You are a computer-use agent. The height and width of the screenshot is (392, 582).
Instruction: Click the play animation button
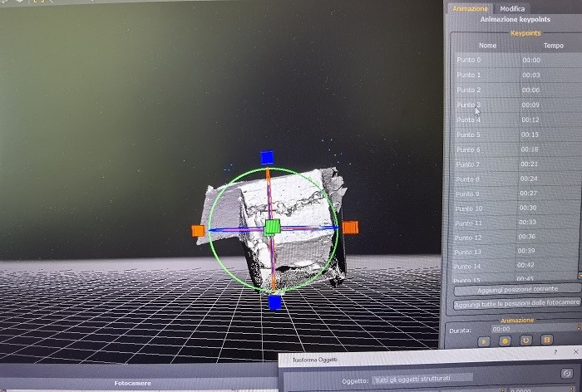[483, 340]
